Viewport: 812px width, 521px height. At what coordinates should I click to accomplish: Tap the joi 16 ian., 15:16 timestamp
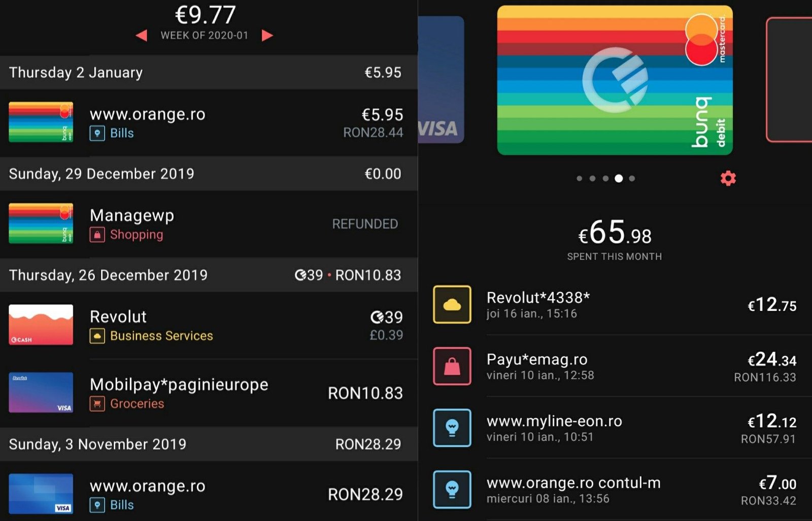point(531,314)
